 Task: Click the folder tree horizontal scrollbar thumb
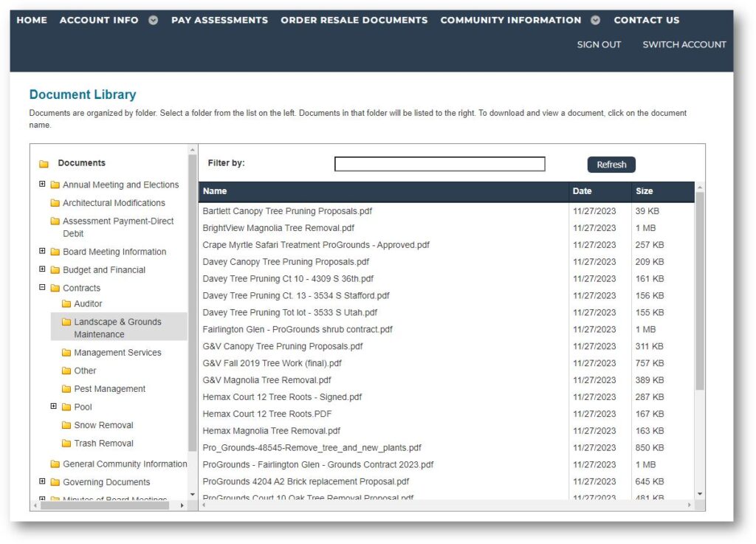[x=105, y=506]
